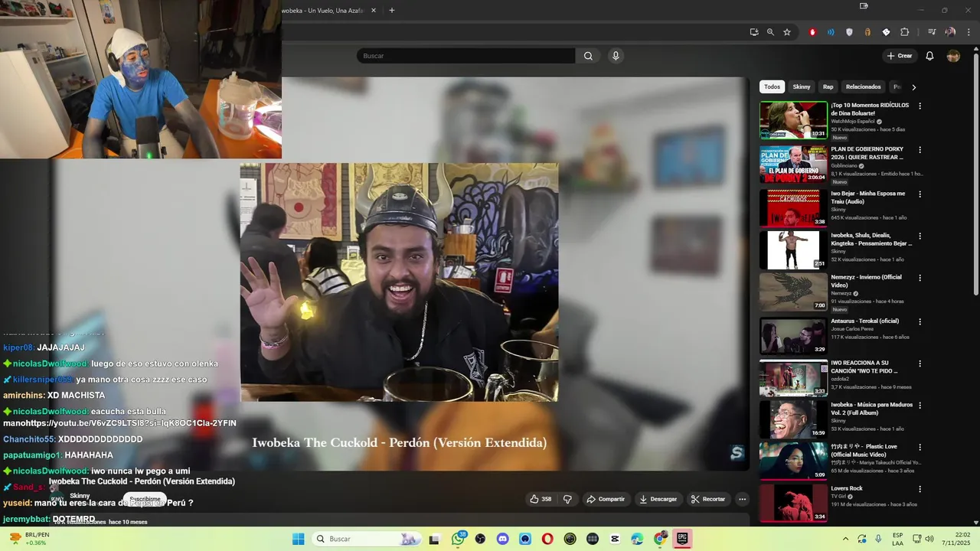Like the video with 358 likes

coord(541,499)
